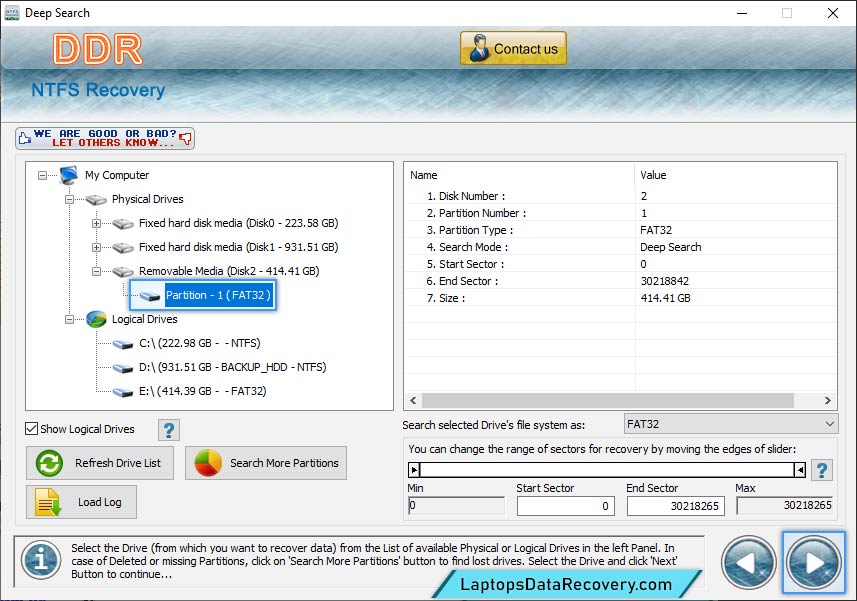
Task: Select the Physical Drives label
Action: [148, 199]
